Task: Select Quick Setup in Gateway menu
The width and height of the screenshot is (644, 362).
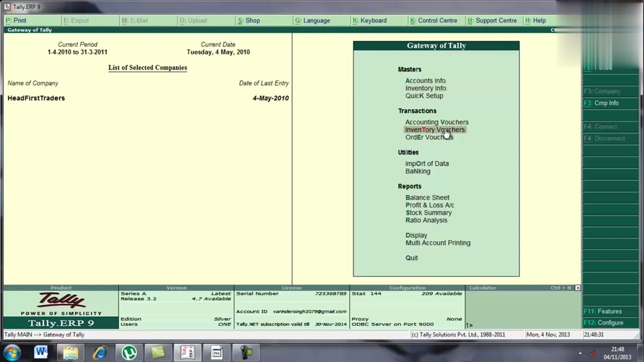Action: click(x=424, y=96)
